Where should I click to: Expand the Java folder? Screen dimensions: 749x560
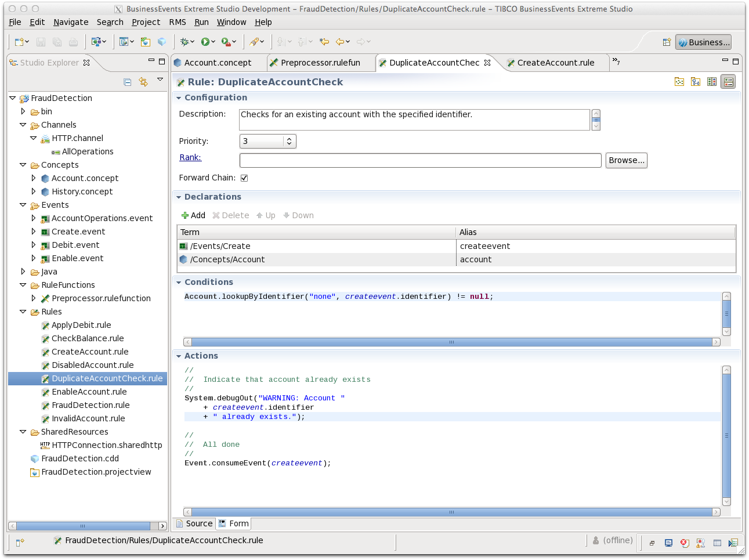(23, 272)
